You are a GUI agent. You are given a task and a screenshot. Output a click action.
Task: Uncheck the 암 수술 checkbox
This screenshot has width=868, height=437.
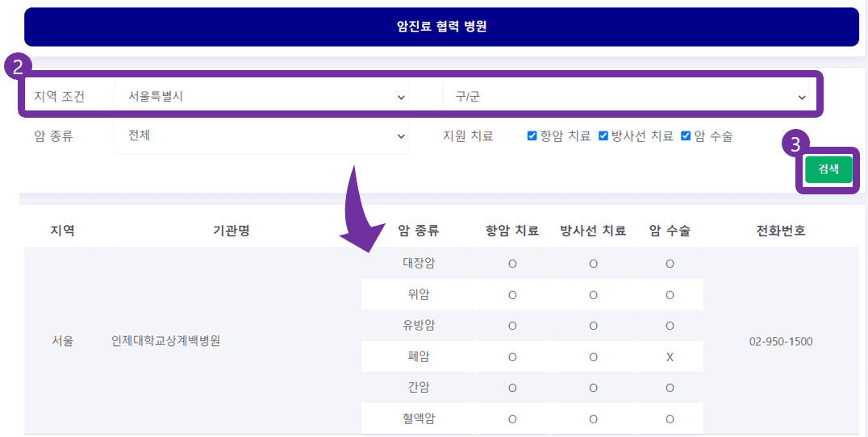[686, 136]
